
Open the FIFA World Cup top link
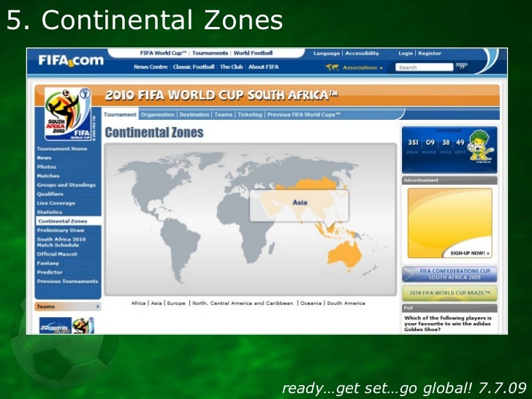164,53
